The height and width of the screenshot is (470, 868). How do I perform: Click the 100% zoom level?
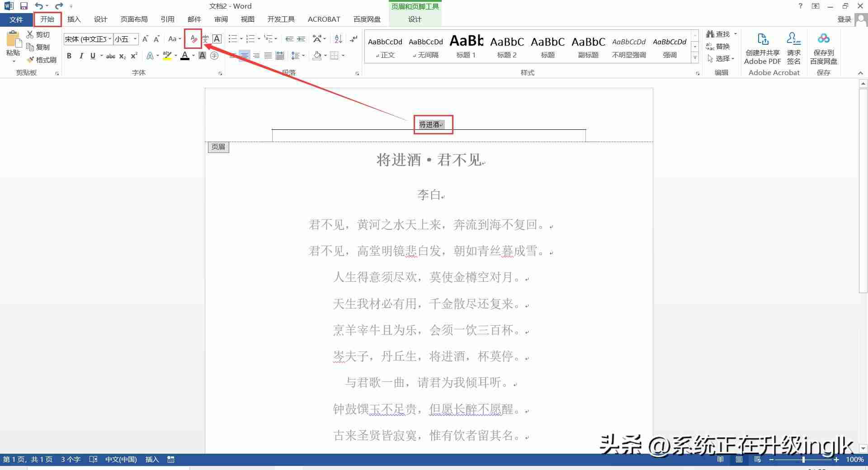click(x=854, y=459)
